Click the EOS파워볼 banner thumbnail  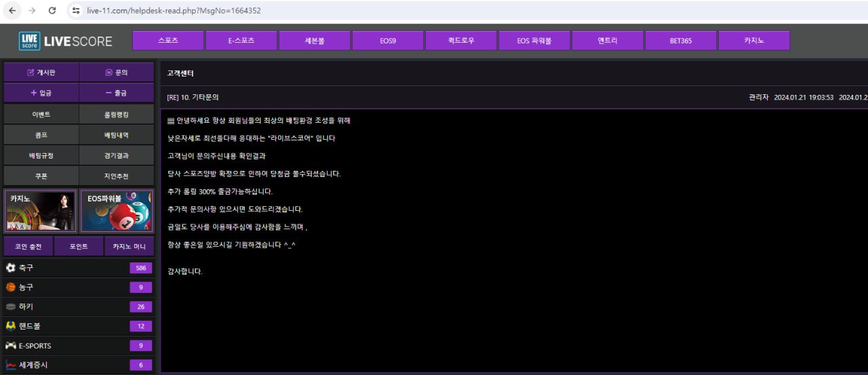point(117,211)
